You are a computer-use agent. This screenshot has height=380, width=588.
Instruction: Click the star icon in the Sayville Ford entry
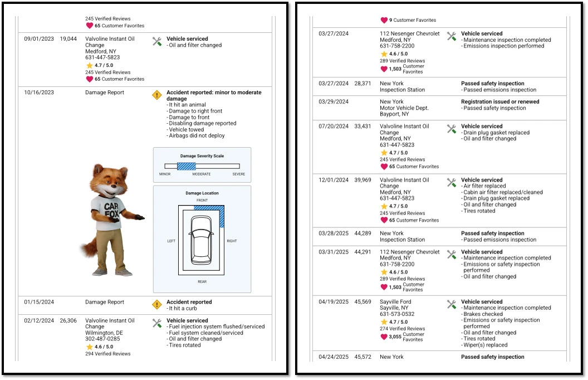(384, 322)
